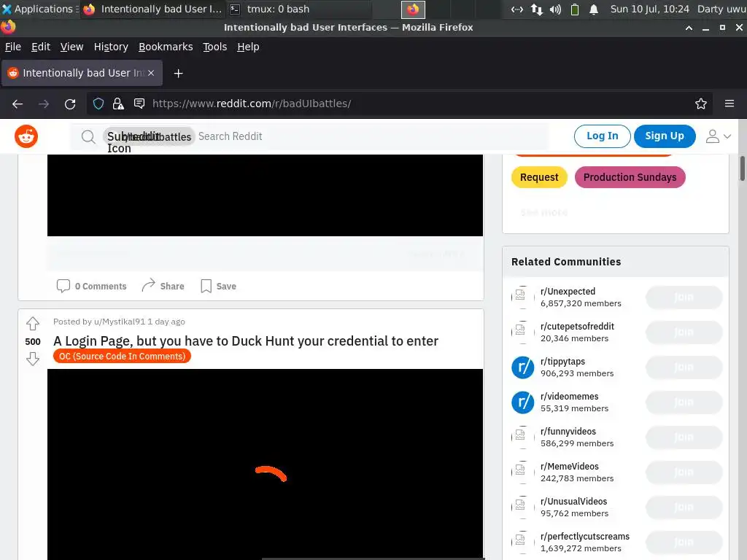Join r/funnyvideos community
The image size is (747, 560).
pyautogui.click(x=684, y=437)
